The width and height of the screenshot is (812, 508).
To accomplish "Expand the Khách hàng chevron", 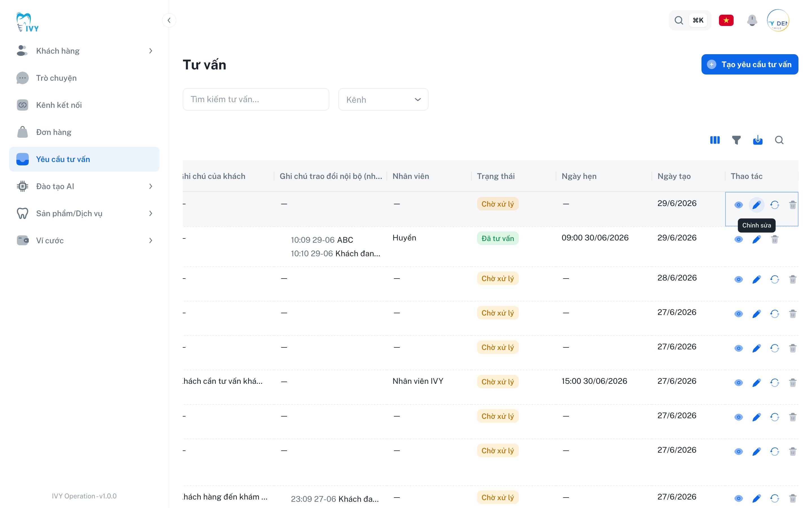I will click(151, 51).
